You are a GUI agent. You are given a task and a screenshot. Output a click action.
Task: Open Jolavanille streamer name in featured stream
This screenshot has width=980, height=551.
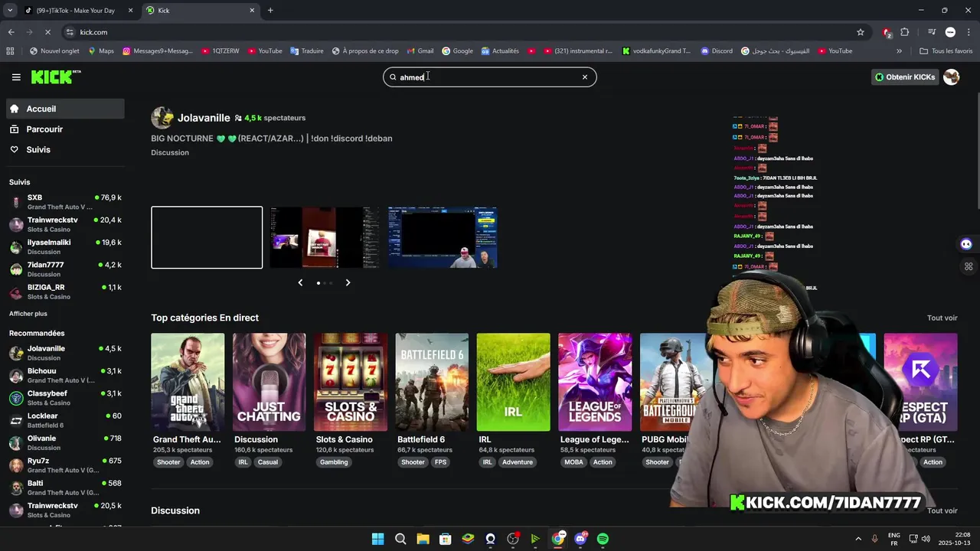(204, 118)
